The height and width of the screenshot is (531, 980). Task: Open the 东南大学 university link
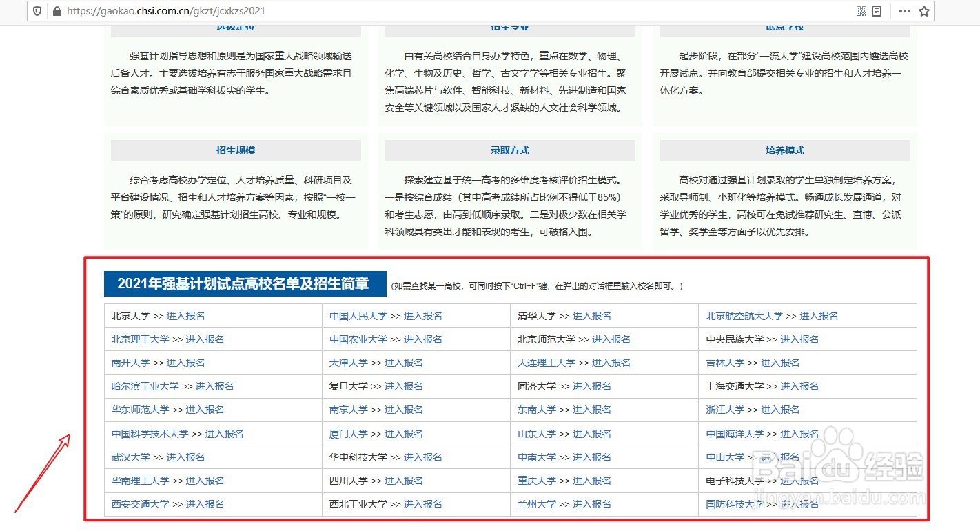(x=537, y=410)
